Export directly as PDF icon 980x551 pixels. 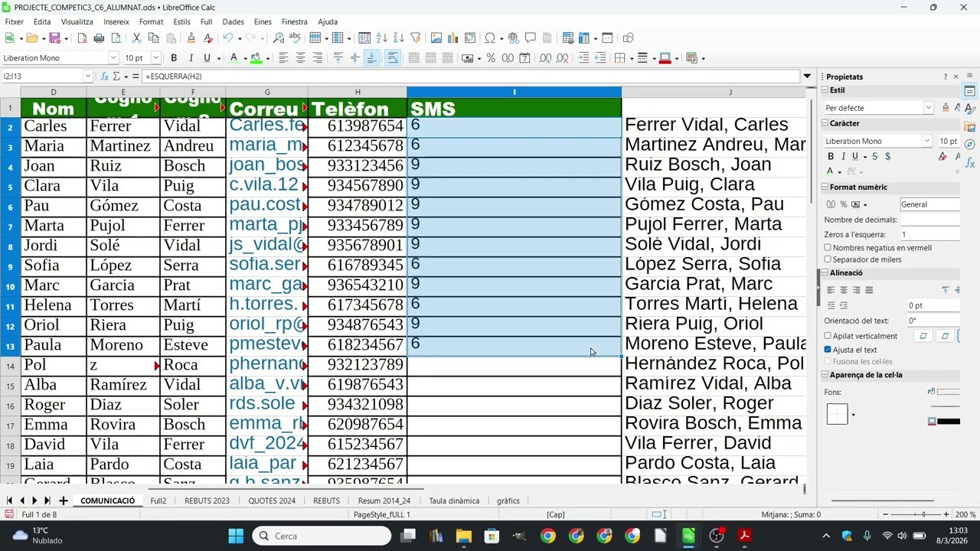82,38
